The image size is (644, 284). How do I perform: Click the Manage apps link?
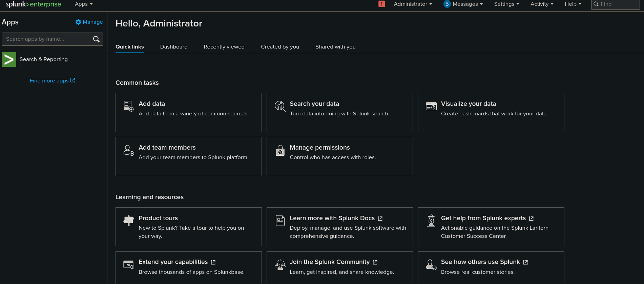click(89, 22)
